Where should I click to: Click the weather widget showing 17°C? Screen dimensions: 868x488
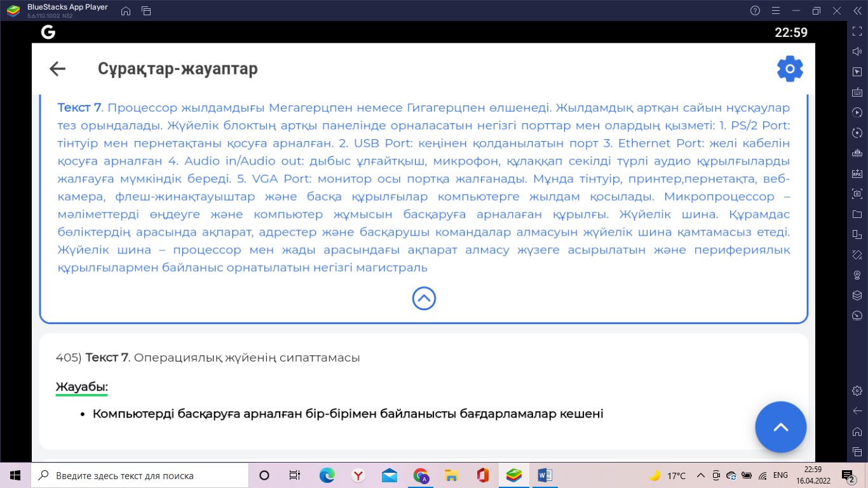click(667, 475)
